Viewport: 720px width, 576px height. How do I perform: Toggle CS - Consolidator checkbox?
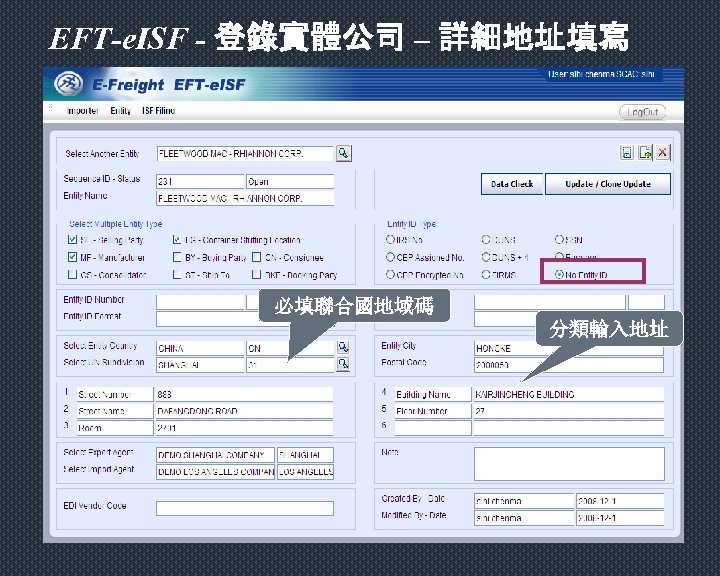tap(72, 274)
